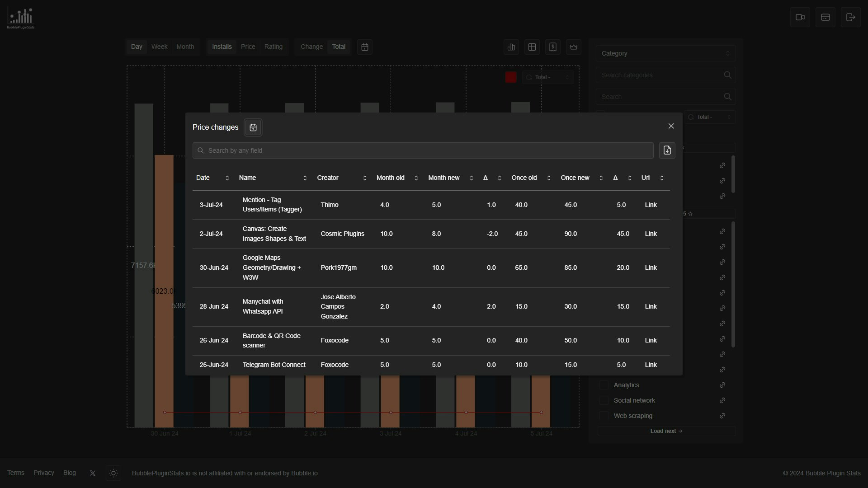Switch to Month view tab

click(185, 47)
